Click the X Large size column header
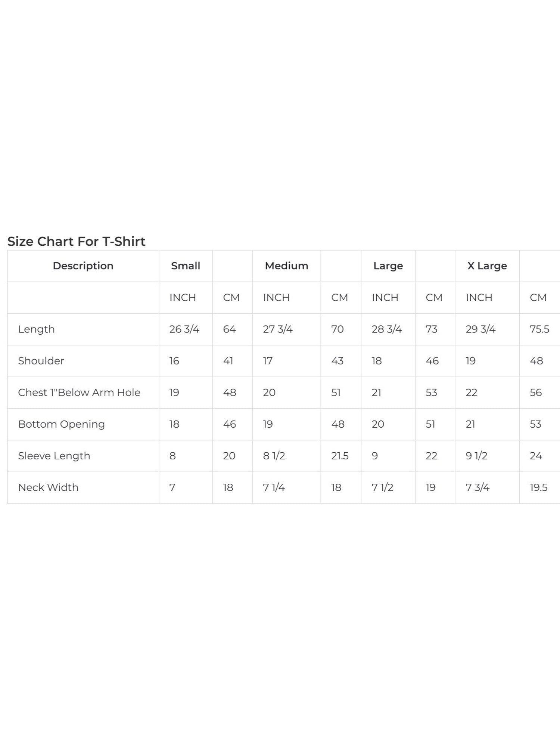560x747 pixels. pyautogui.click(x=487, y=266)
